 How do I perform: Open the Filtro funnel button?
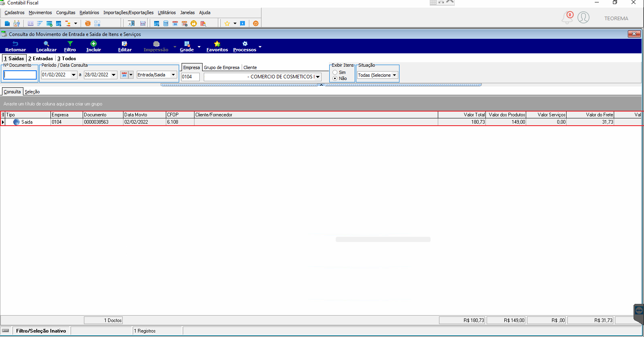[70, 46]
